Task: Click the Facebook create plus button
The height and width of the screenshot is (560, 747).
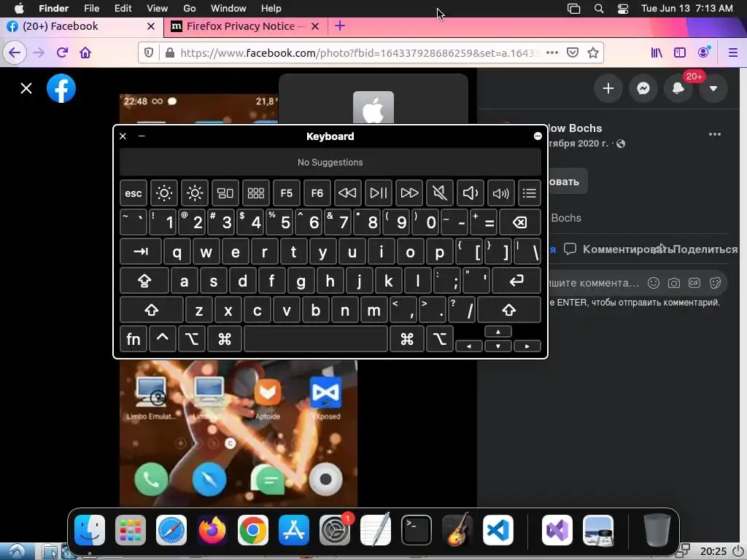Action: tap(608, 88)
